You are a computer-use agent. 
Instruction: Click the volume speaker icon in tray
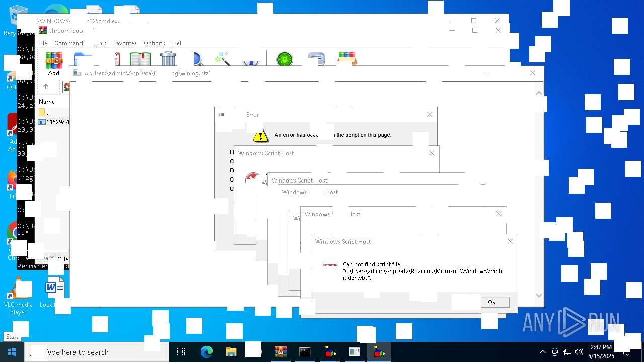579,352
